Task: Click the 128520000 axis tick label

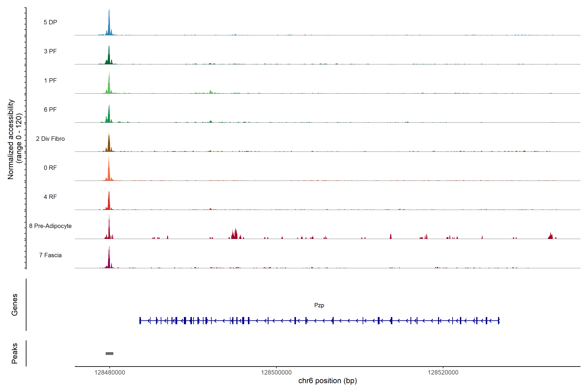Action: coord(443,373)
